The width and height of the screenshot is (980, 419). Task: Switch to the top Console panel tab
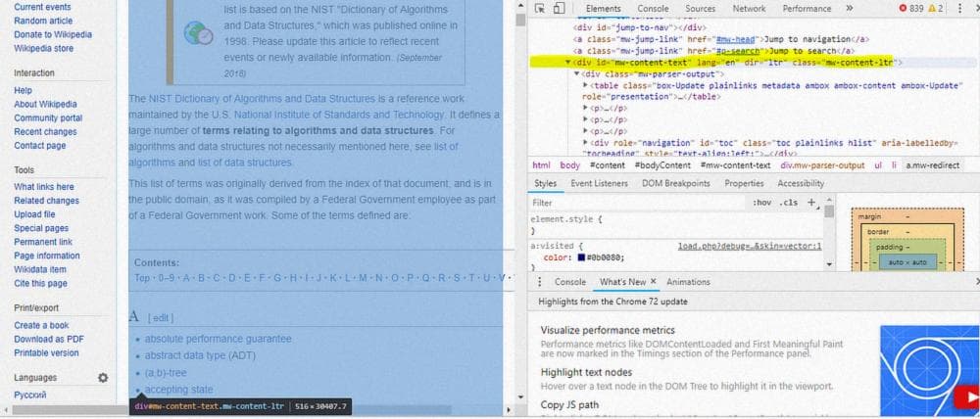(x=653, y=9)
